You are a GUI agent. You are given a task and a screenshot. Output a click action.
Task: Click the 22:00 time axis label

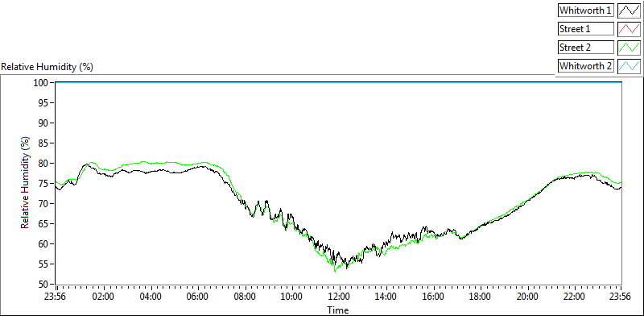point(575,297)
